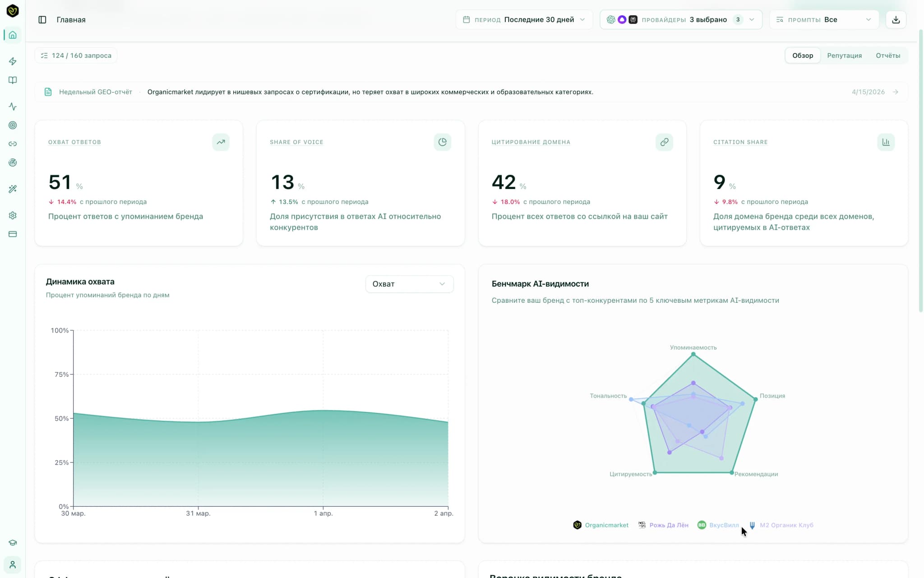This screenshot has height=578, width=924.
Task: Open settings gear in sidebar
Action: pos(13,215)
